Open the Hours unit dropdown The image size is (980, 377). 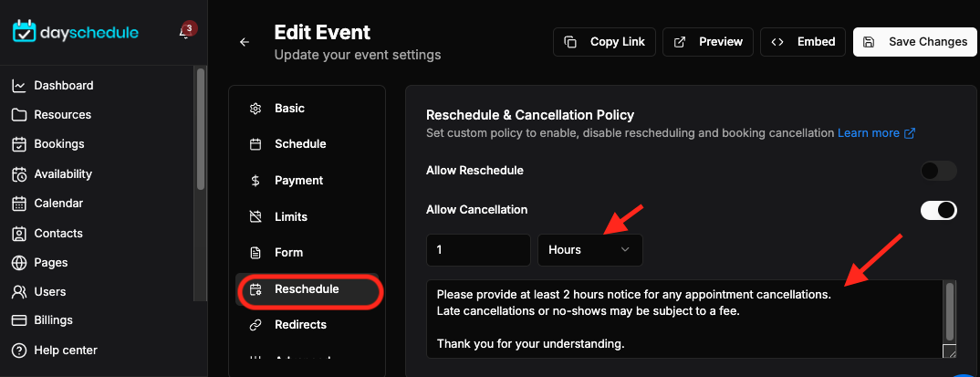pos(590,250)
